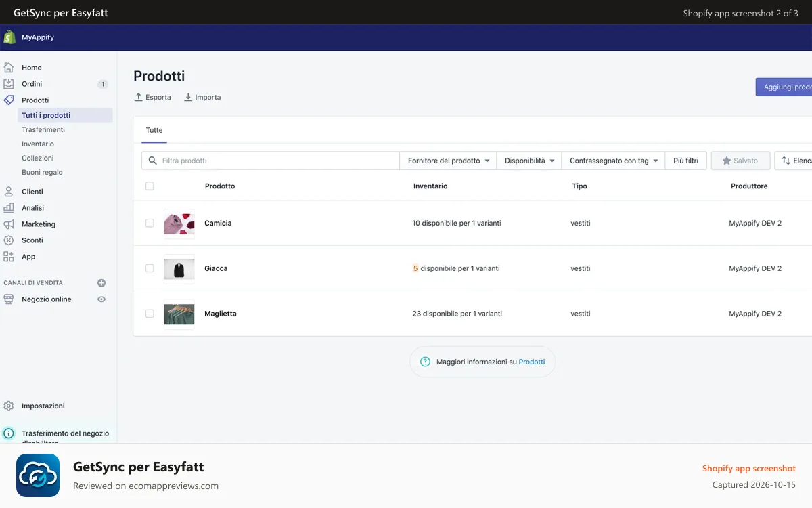Open the Maglietta product link
812x508 pixels.
pos(221,314)
